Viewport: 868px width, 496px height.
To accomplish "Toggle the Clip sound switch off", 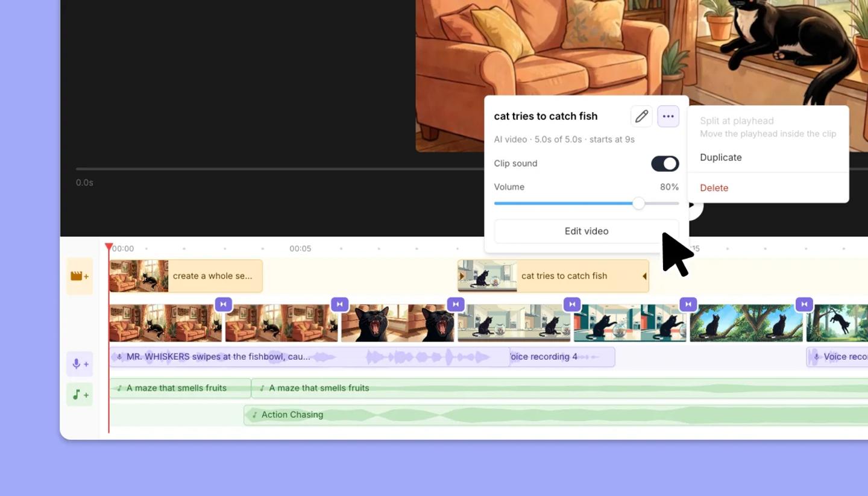I will (x=665, y=164).
